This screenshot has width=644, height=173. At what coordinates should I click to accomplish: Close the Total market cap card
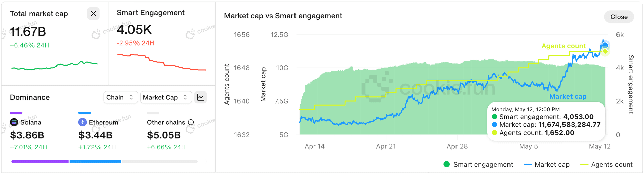[93, 14]
